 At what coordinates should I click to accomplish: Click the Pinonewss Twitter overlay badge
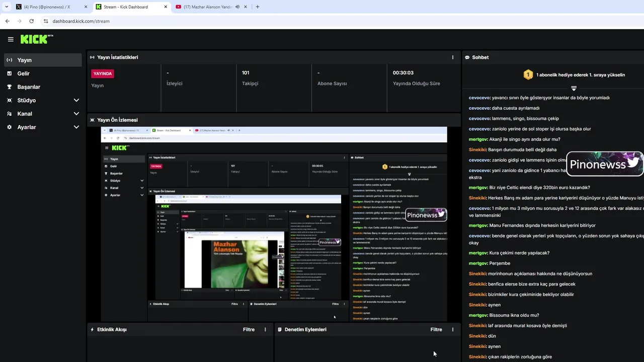[605, 164]
